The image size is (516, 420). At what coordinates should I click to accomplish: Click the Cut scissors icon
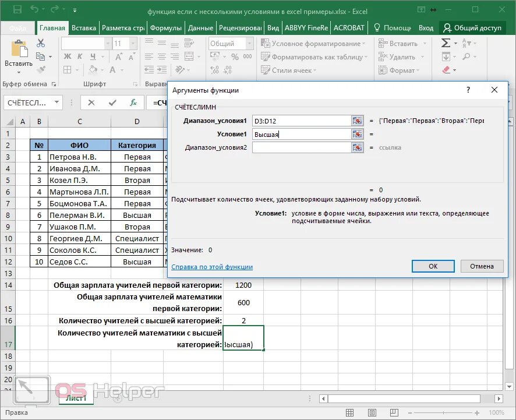41,43
